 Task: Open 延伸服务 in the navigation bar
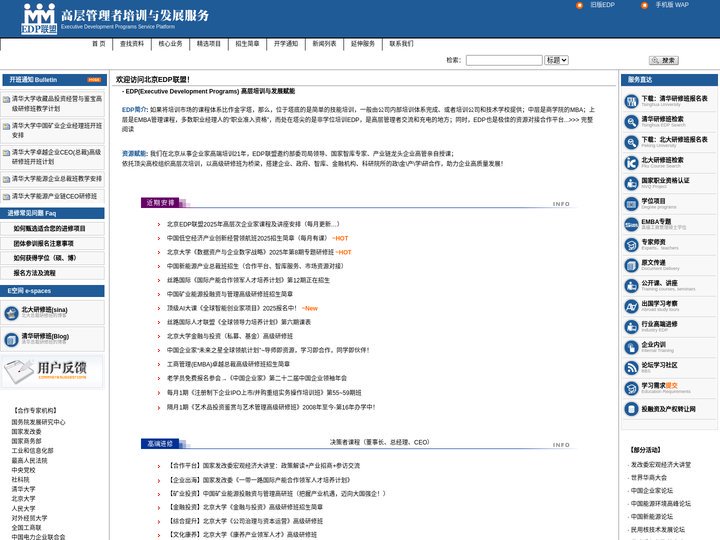click(363, 44)
